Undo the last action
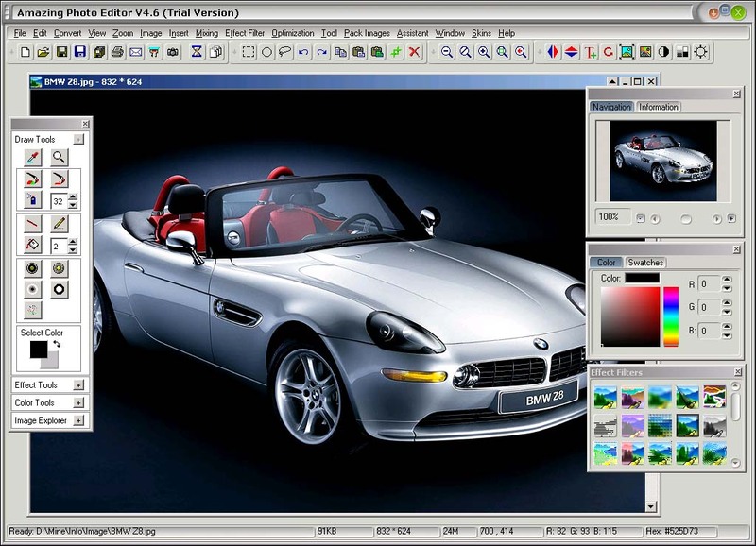Viewport: 756px width, 546px height. (x=303, y=52)
